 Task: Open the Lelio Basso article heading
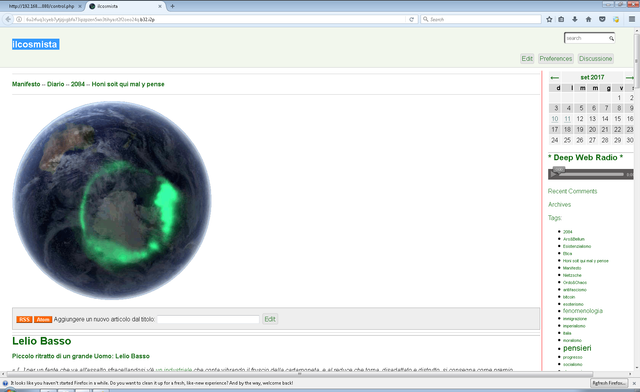pos(42,341)
